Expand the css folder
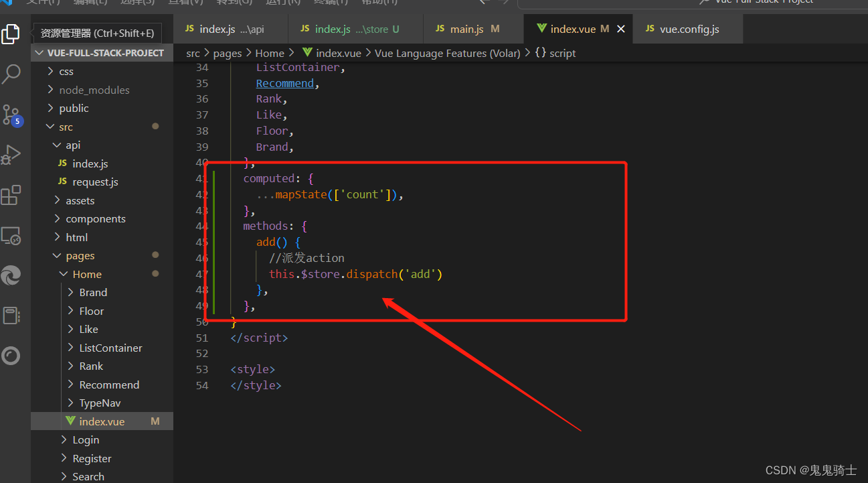Screen dimensions: 868x483 102,71
